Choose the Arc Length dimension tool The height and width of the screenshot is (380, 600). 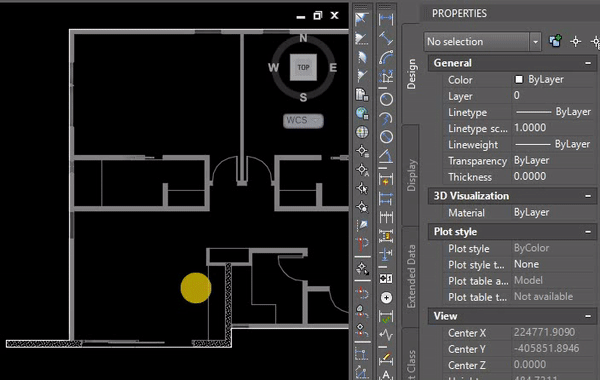coord(386,57)
